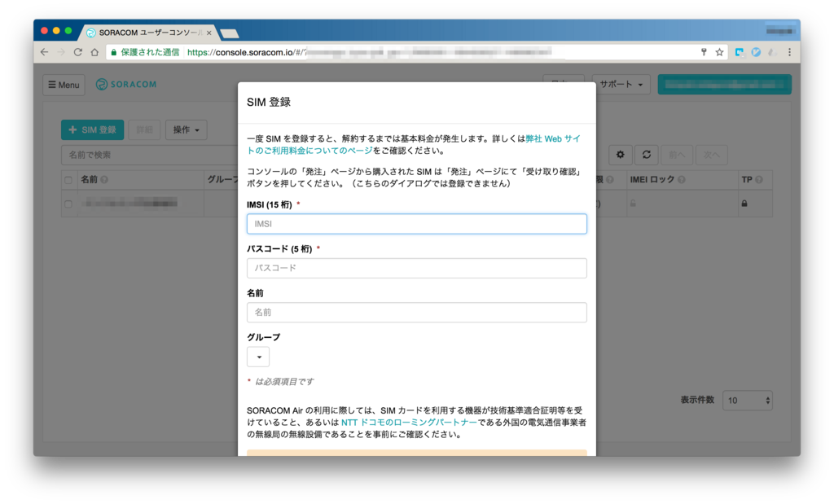Click the help icon next to IMEI ロック
The height and width of the screenshot is (504, 834).
tap(682, 180)
